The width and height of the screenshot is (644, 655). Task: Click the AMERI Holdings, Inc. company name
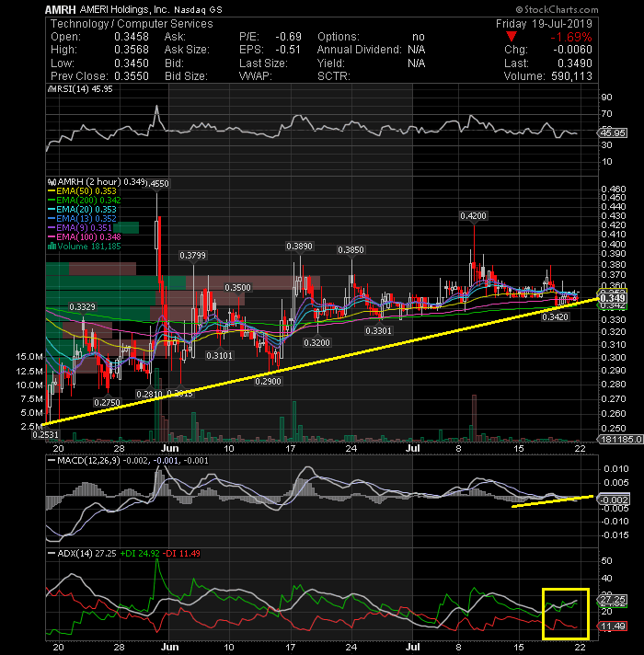pos(124,9)
